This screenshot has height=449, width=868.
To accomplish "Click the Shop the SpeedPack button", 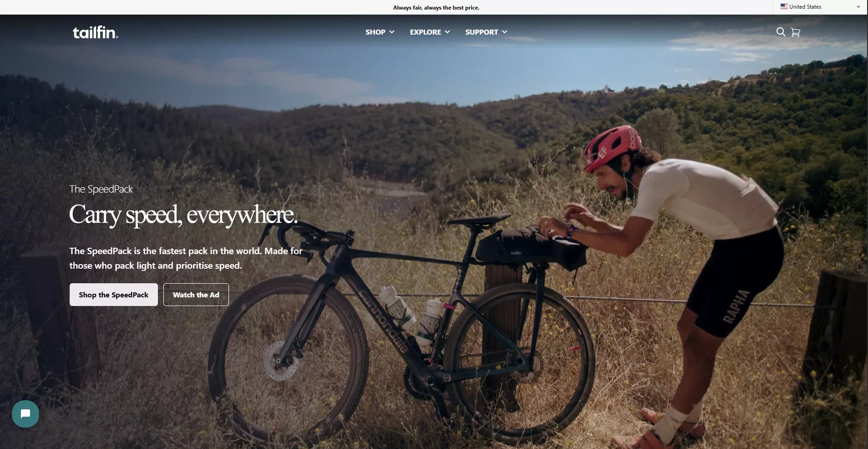I will pyautogui.click(x=114, y=295).
